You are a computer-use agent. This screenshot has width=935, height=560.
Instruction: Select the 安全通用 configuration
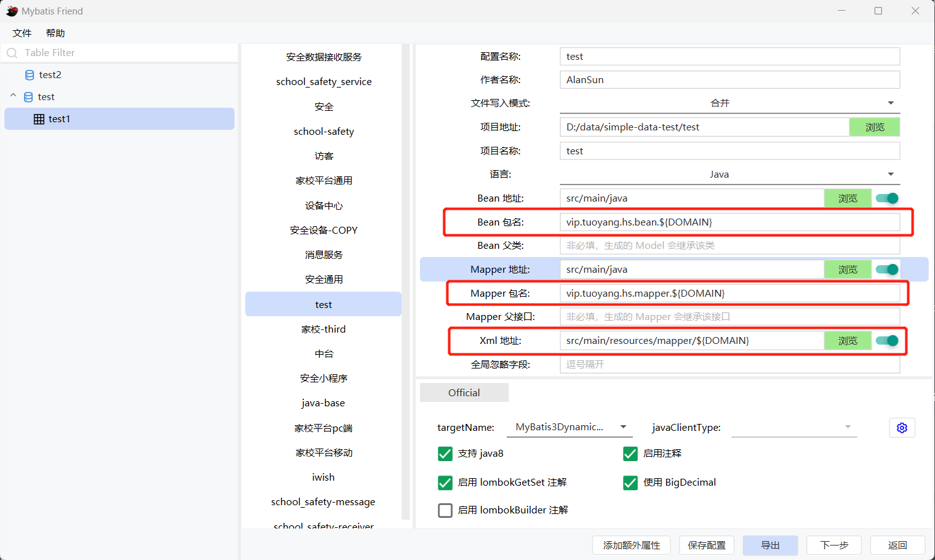(323, 280)
